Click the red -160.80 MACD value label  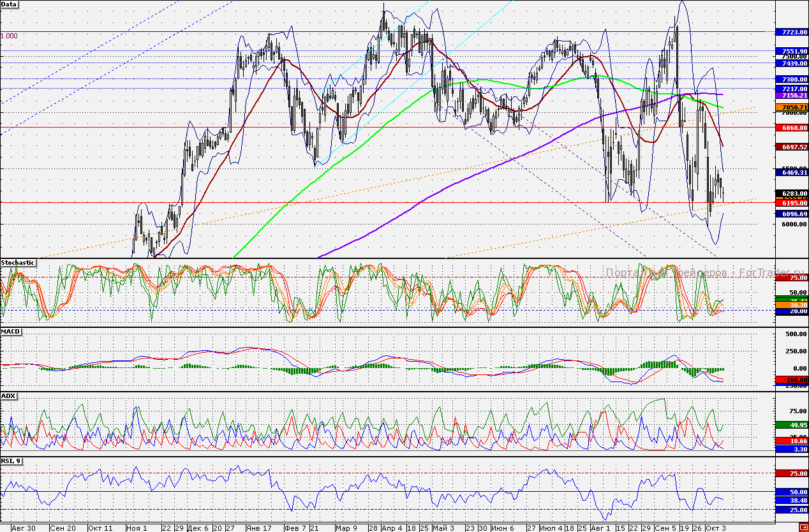click(x=790, y=380)
